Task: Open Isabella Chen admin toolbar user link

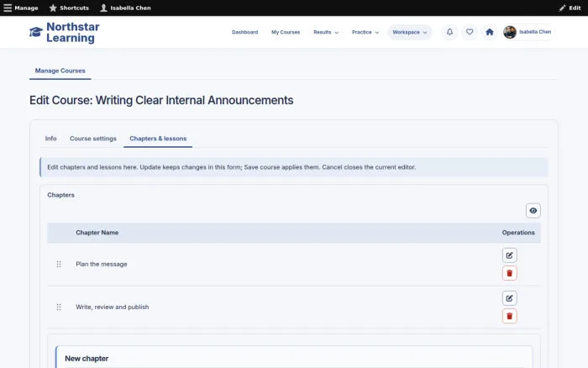Action: (x=125, y=8)
